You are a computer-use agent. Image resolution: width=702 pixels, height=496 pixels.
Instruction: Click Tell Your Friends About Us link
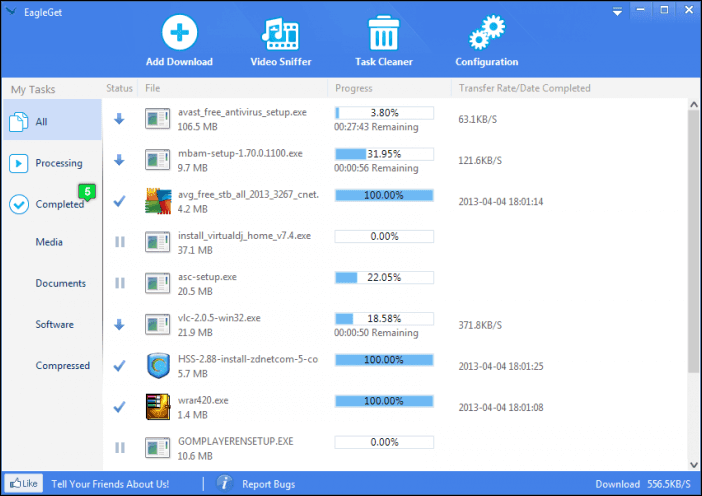click(x=110, y=484)
